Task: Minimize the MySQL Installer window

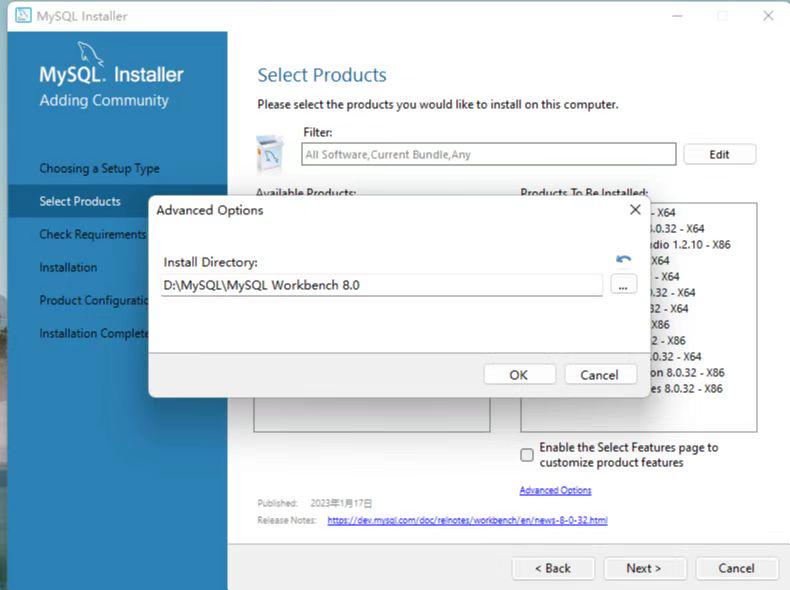Action: tap(678, 16)
